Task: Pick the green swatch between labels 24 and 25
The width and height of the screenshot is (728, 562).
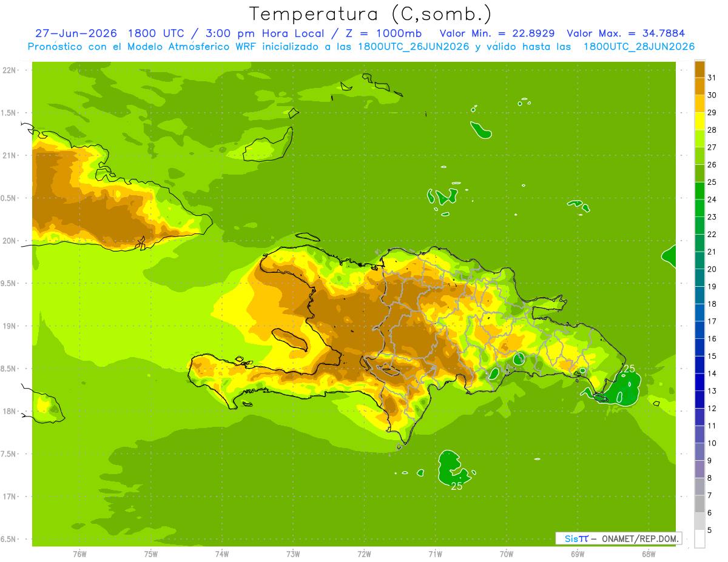Action: click(x=699, y=191)
